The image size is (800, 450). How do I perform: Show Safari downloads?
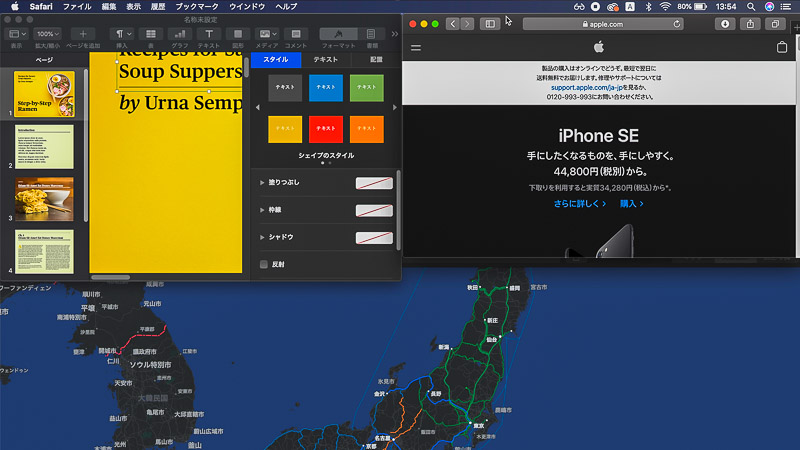pos(725,24)
